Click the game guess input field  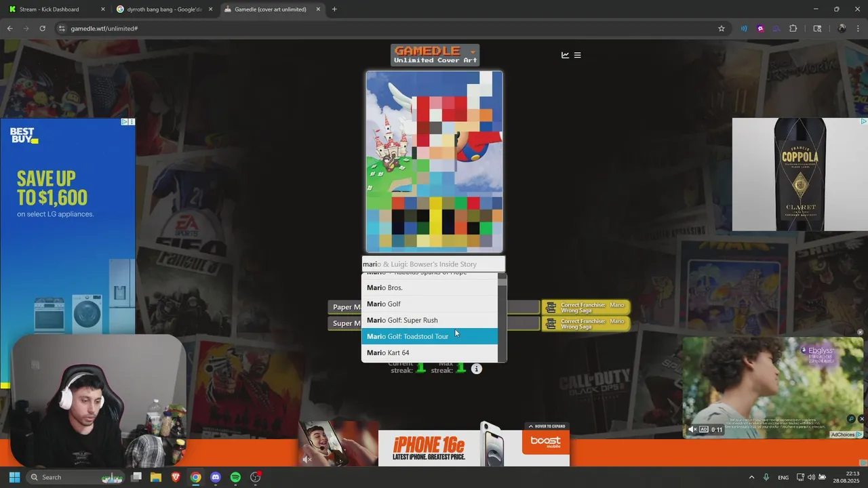(x=433, y=264)
